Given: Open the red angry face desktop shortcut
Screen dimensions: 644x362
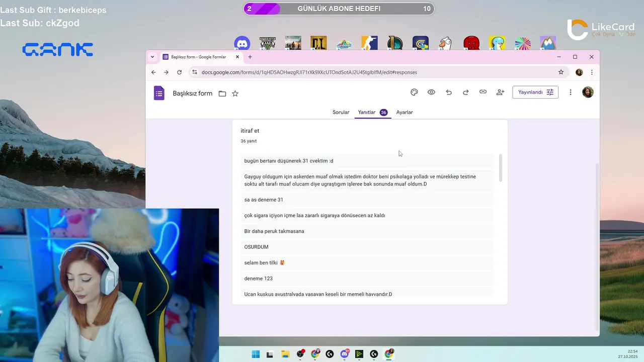Looking at the screenshot, I should [x=471, y=43].
